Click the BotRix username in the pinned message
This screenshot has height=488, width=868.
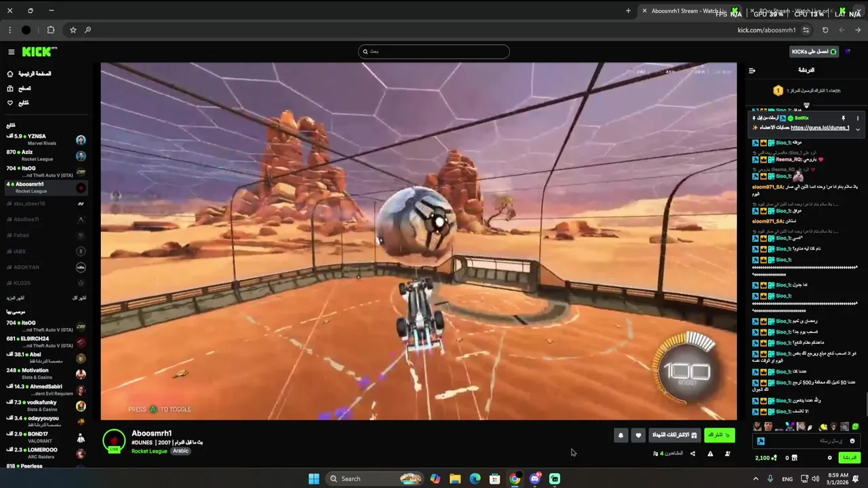click(802, 118)
